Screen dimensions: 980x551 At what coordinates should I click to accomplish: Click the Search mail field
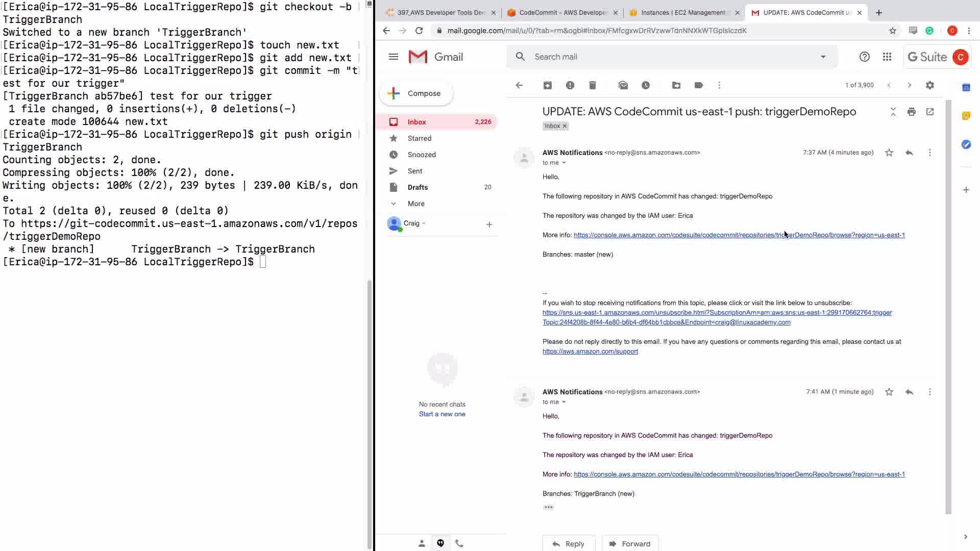click(664, 57)
